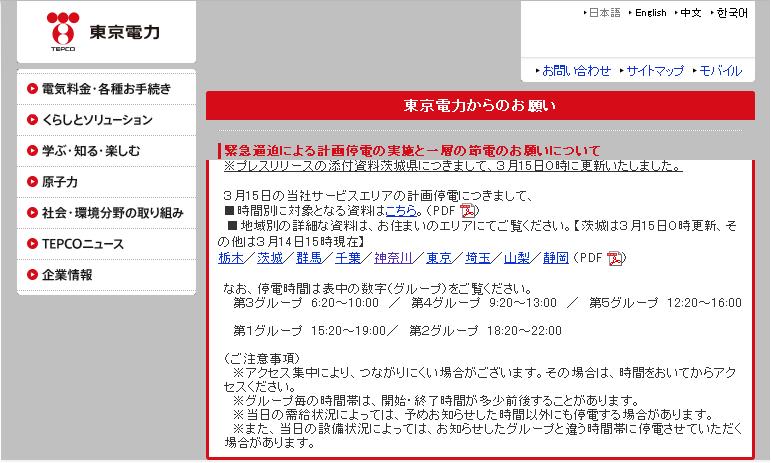The height and width of the screenshot is (463, 771).
Task: Click text 第3グループ 6:20～10:00
Action: [306, 302]
